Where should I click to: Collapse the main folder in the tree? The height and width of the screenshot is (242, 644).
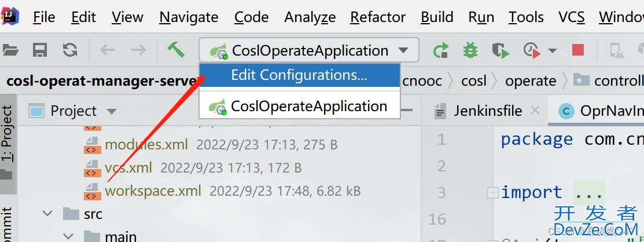click(68, 237)
